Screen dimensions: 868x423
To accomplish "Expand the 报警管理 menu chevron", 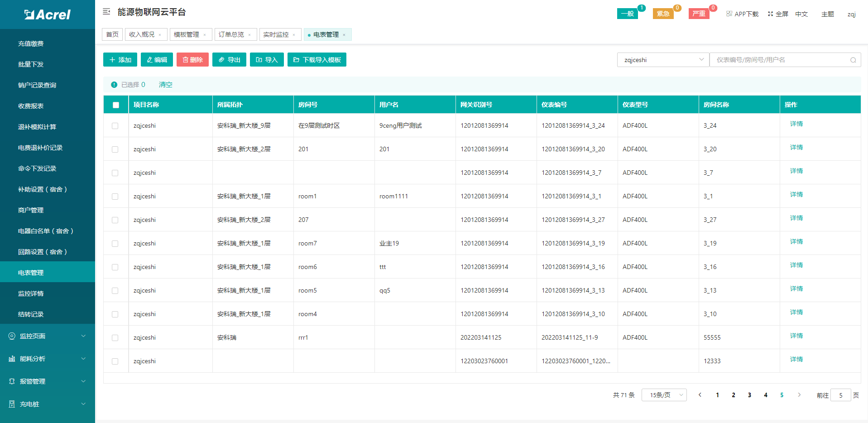I will (x=83, y=381).
